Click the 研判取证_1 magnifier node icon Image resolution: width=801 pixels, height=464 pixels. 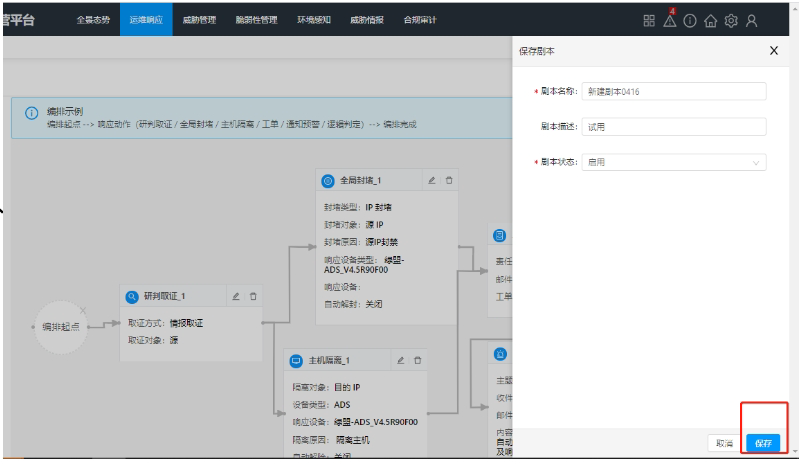pos(132,296)
